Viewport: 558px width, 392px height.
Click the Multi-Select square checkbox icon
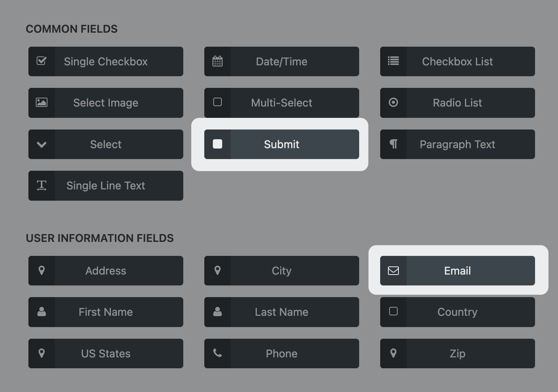tap(218, 102)
